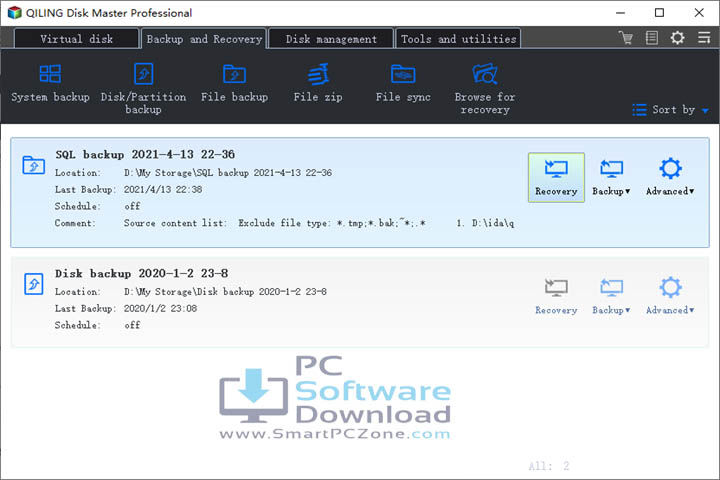Click the SQL backup file icon

point(34,165)
